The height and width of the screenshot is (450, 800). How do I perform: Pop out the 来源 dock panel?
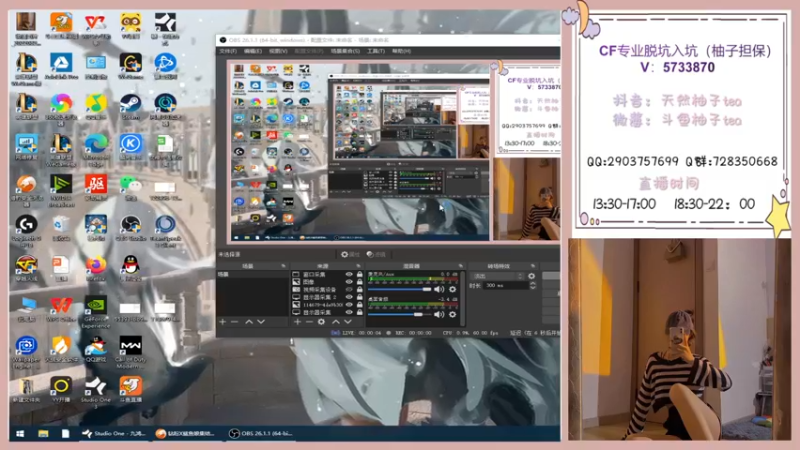358,266
